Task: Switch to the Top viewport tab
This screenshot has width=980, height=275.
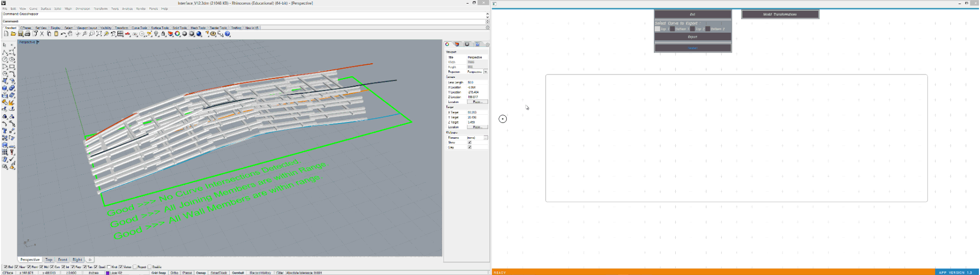Action: click(x=48, y=260)
